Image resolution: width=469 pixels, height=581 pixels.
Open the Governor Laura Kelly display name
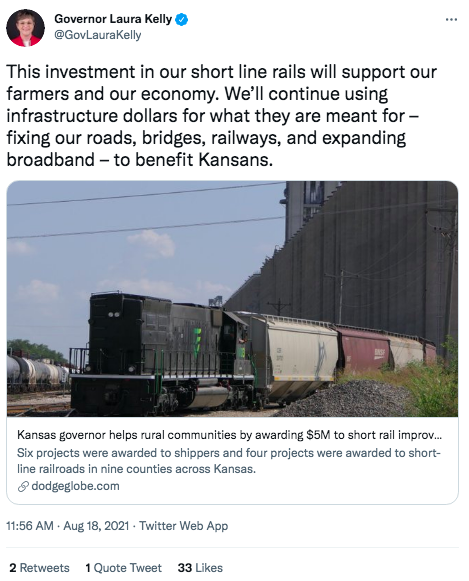113,19
